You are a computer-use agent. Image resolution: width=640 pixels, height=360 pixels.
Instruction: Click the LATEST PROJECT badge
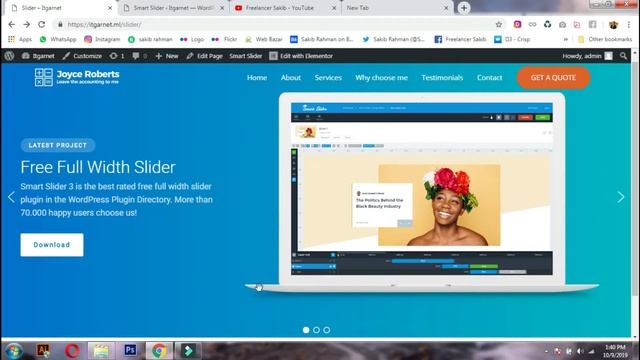point(58,145)
